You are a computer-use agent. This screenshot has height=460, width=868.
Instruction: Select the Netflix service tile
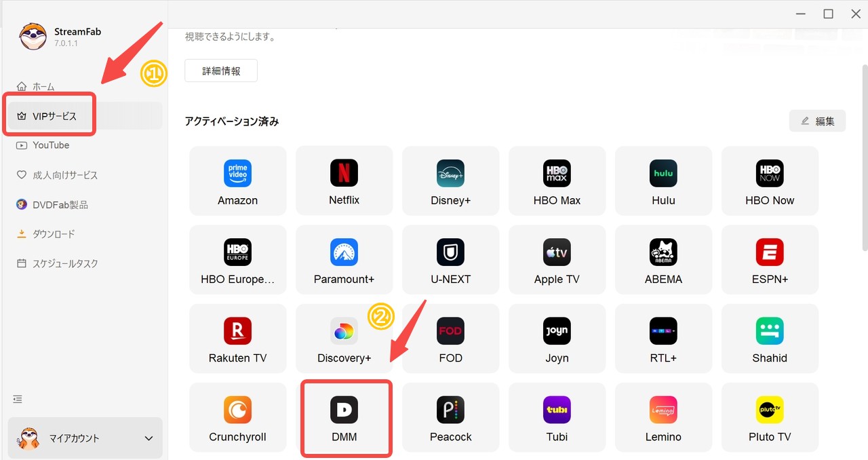(x=344, y=180)
